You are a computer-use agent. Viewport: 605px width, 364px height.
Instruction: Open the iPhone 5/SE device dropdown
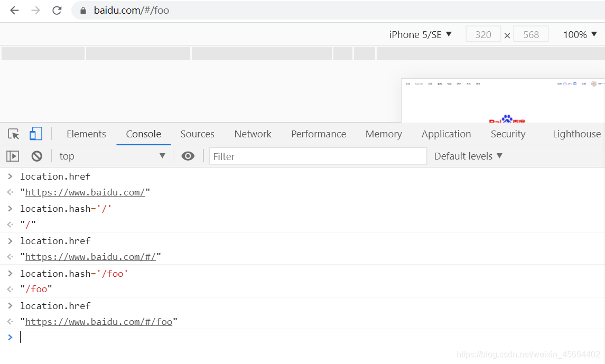(420, 35)
